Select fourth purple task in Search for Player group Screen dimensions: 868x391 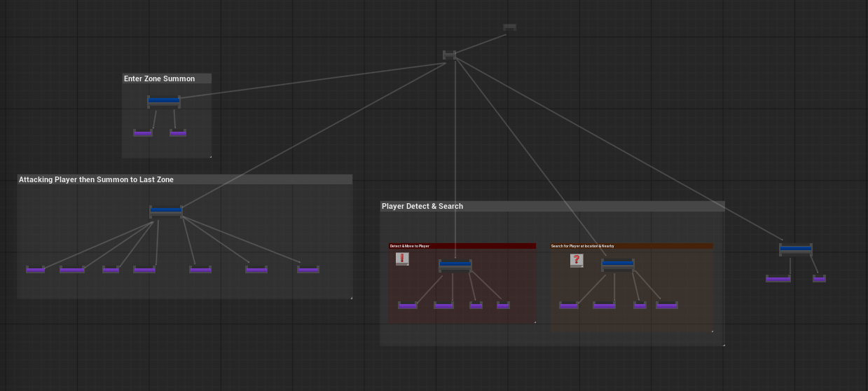click(667, 306)
